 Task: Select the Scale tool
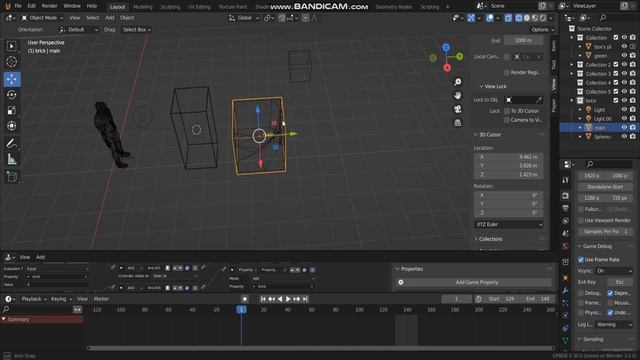11,110
